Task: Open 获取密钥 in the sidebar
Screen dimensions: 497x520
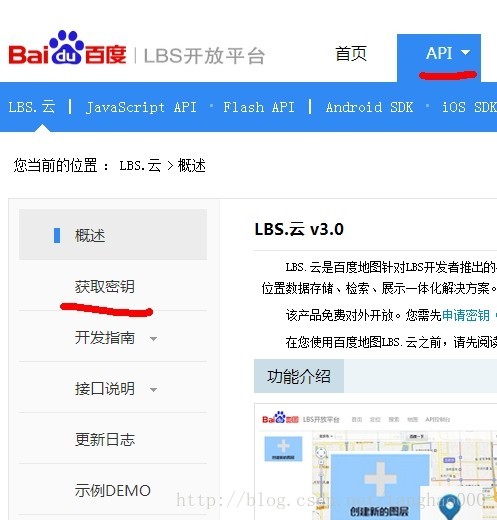Action: click(x=105, y=287)
